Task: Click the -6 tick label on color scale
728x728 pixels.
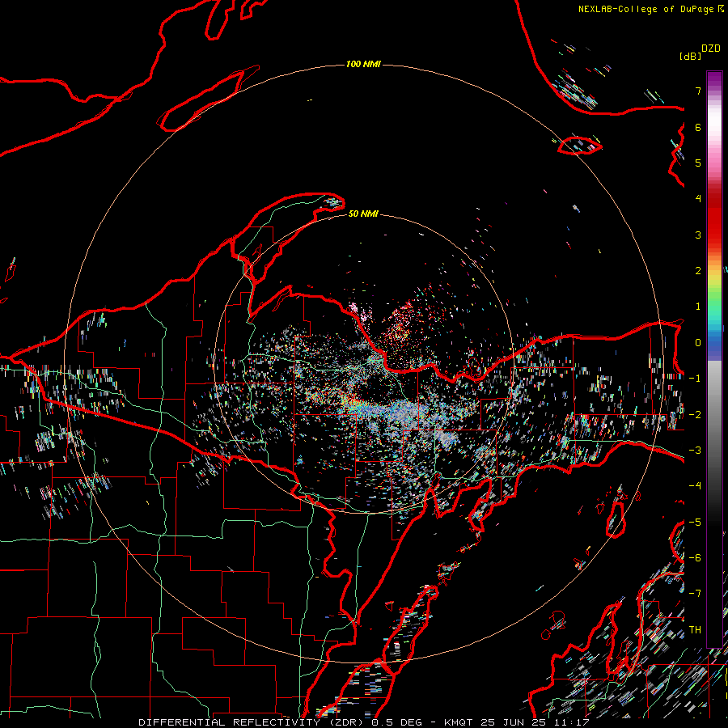Action: 695,558
